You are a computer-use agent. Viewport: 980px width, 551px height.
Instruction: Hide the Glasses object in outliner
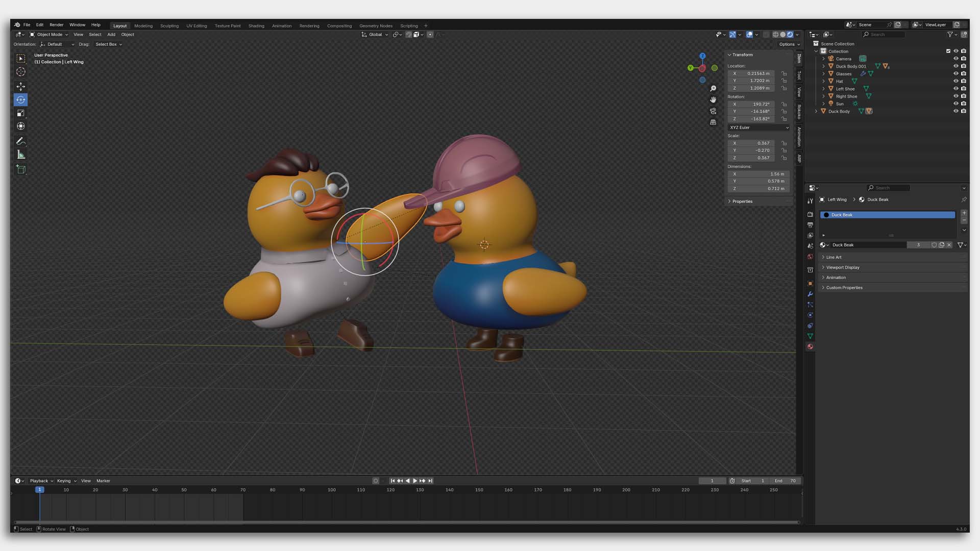[x=956, y=73]
